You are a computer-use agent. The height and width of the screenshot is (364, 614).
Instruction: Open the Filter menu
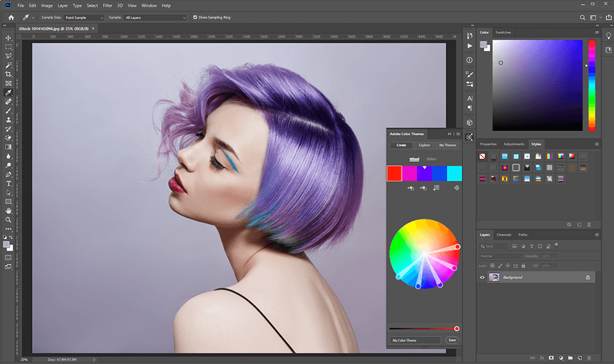pyautogui.click(x=107, y=5)
